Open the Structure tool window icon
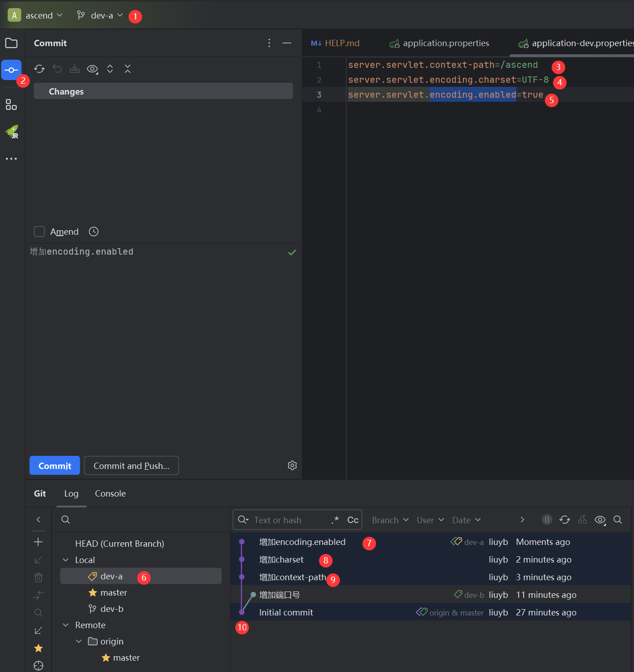The width and height of the screenshot is (634, 672). pyautogui.click(x=11, y=105)
